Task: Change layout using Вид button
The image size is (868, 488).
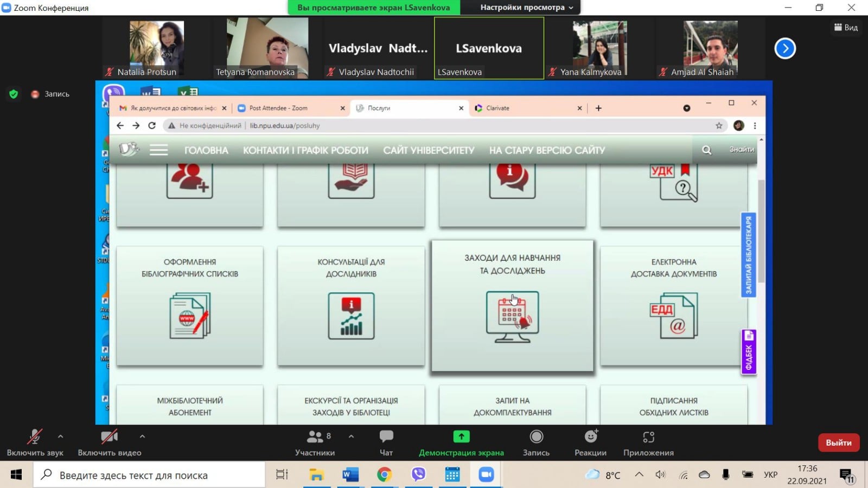Action: click(846, 28)
